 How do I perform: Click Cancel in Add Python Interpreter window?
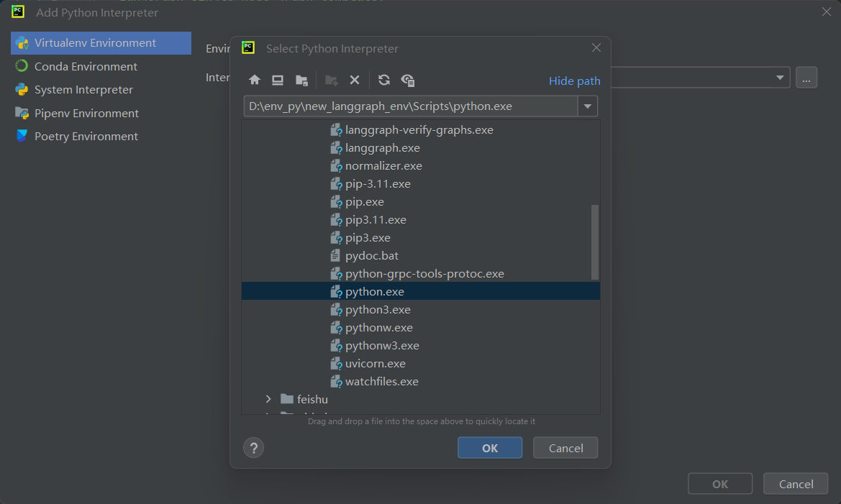coord(796,484)
